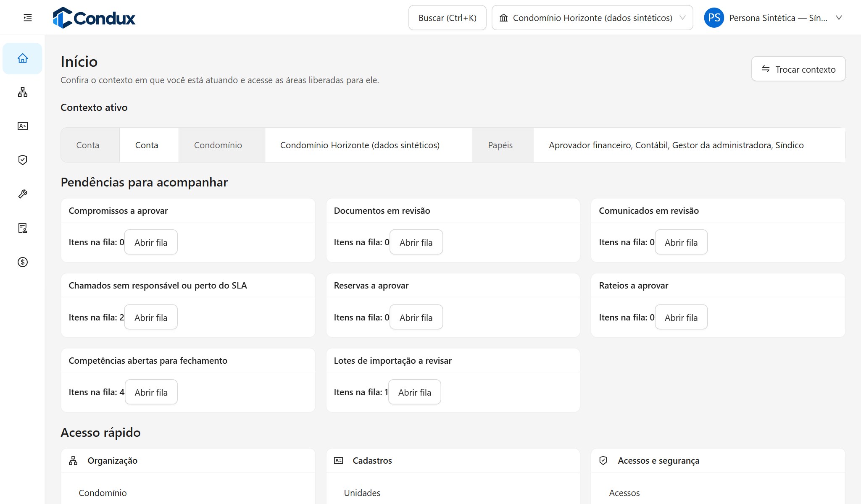Open queue for Comunicados em revisão
861x504 pixels.
681,242
